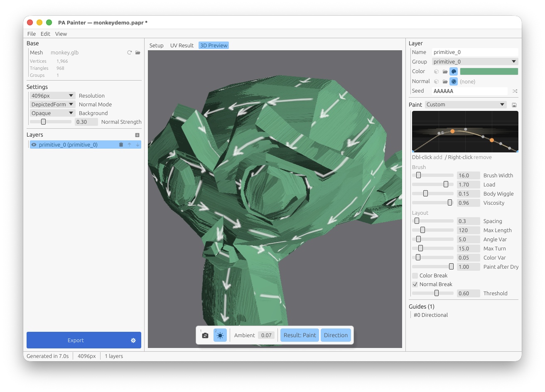The image size is (545, 392).
Task: Click the layer Name input field
Action: point(475,52)
